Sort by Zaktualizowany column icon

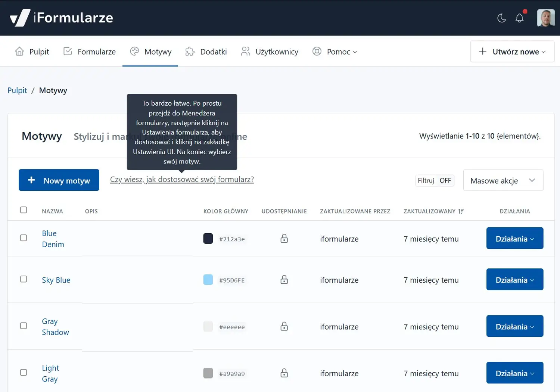click(x=461, y=211)
